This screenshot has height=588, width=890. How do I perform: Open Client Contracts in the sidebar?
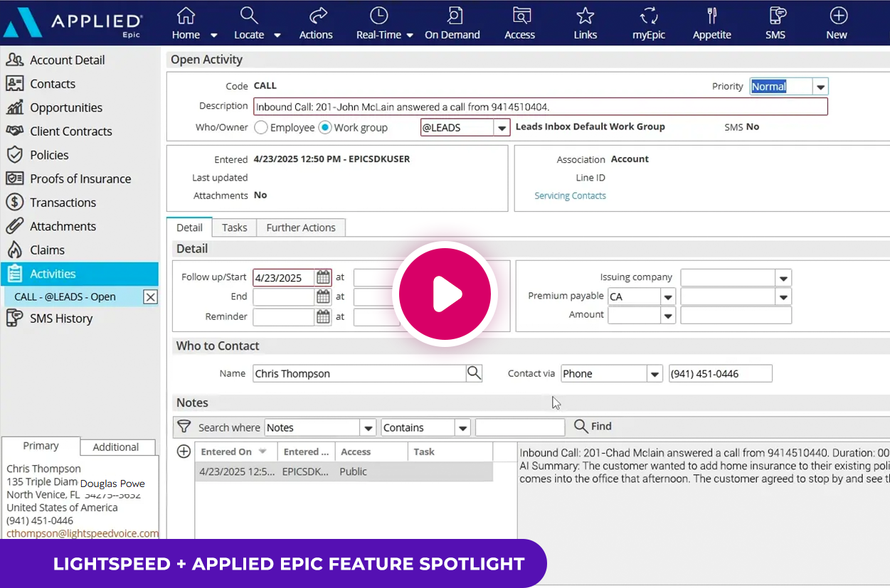(x=70, y=132)
